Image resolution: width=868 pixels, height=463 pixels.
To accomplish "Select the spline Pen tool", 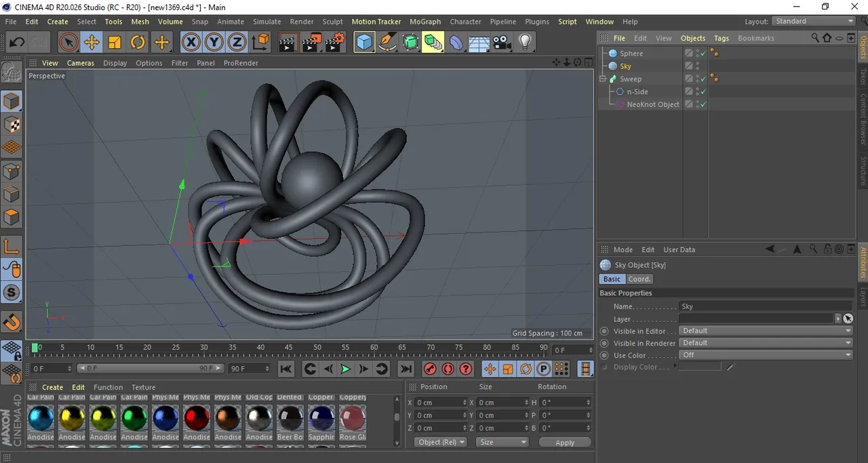I will pos(387,43).
